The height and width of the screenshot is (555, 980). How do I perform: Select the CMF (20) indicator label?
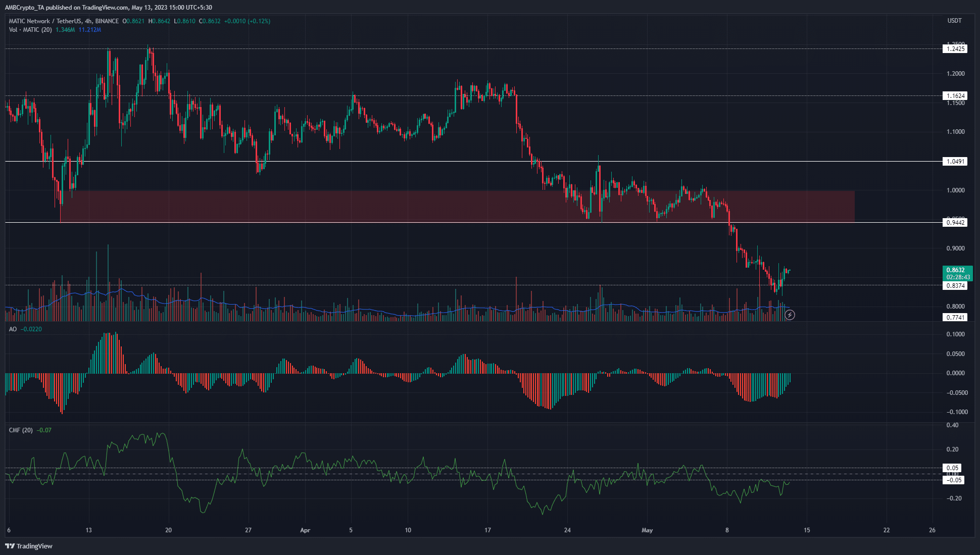pos(21,430)
